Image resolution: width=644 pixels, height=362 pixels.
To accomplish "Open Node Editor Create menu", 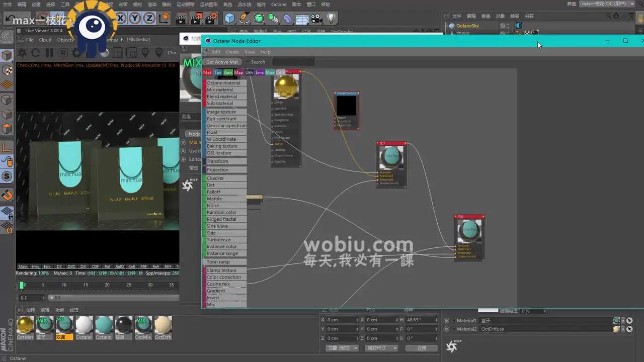I will click(x=232, y=52).
